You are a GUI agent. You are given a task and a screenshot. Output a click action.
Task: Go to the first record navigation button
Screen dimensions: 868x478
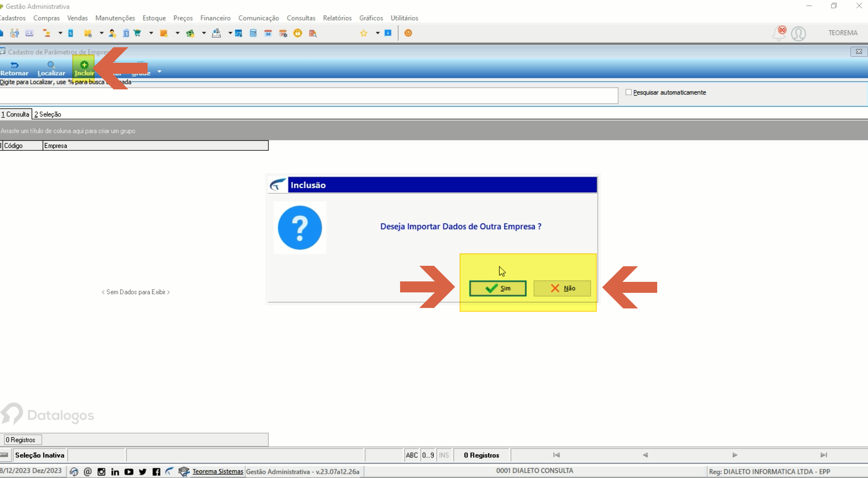(556, 455)
